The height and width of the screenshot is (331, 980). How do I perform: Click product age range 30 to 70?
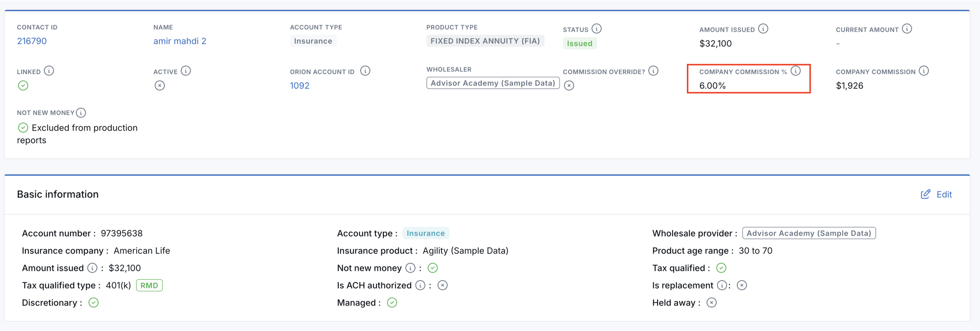point(755,251)
